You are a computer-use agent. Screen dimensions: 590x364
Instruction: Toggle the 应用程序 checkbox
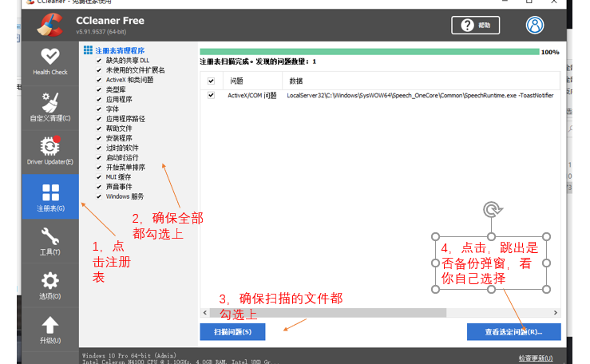pyautogui.click(x=99, y=99)
